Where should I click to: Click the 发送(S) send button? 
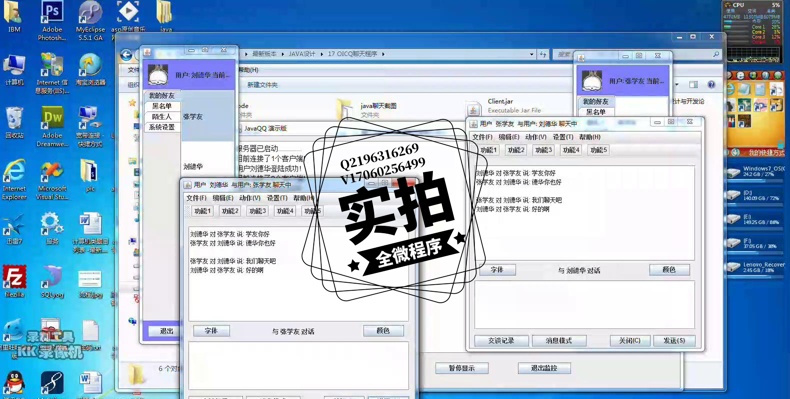tap(674, 341)
